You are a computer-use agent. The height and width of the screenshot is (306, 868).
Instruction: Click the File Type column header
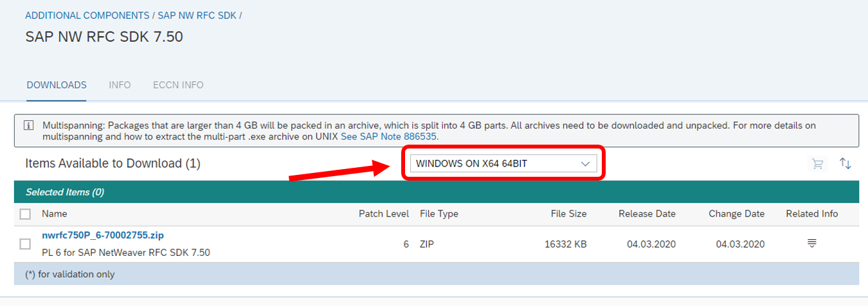(x=439, y=213)
